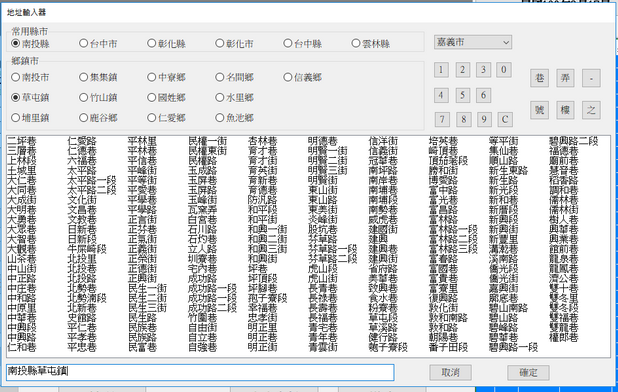Click the C clear button

coord(505,119)
